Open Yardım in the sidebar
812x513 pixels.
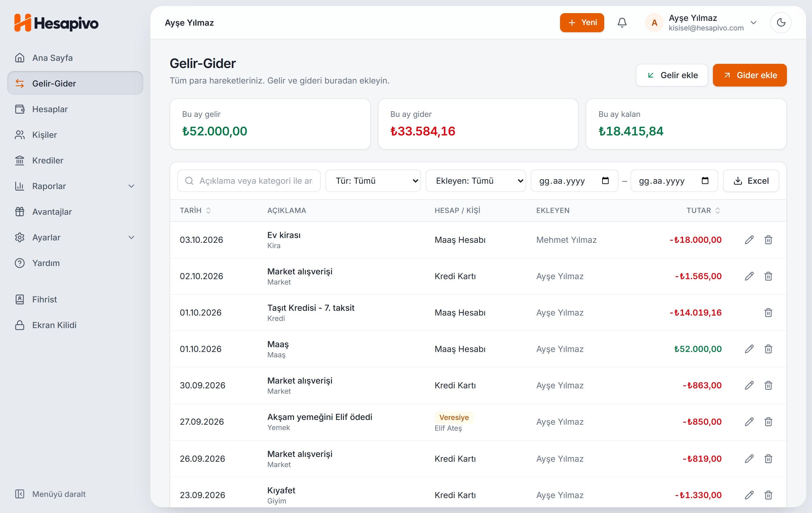click(x=75, y=263)
